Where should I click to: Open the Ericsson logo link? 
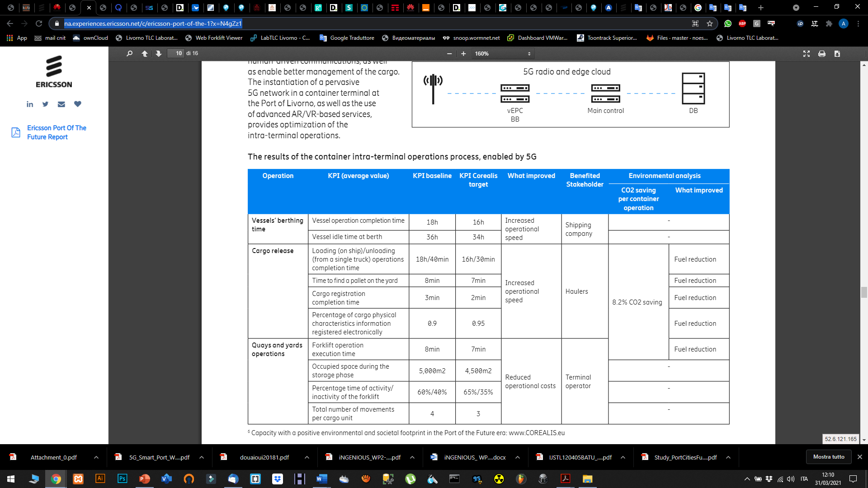(x=54, y=71)
